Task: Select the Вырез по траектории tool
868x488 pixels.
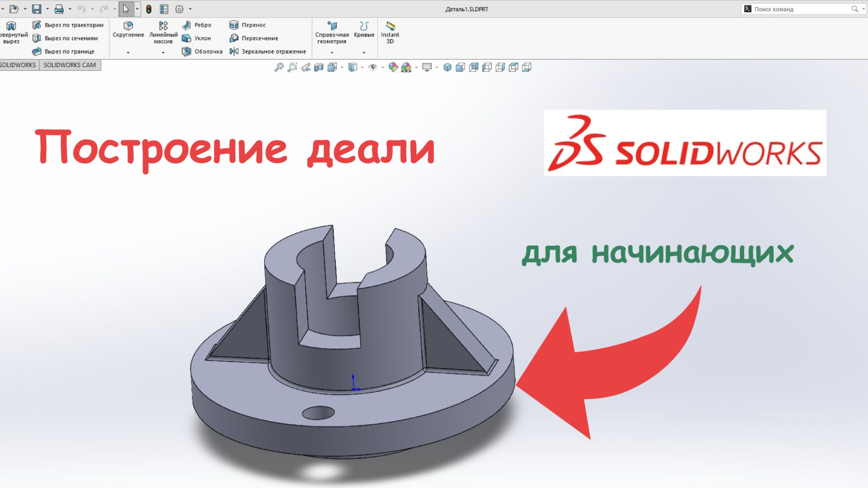Action: point(68,25)
